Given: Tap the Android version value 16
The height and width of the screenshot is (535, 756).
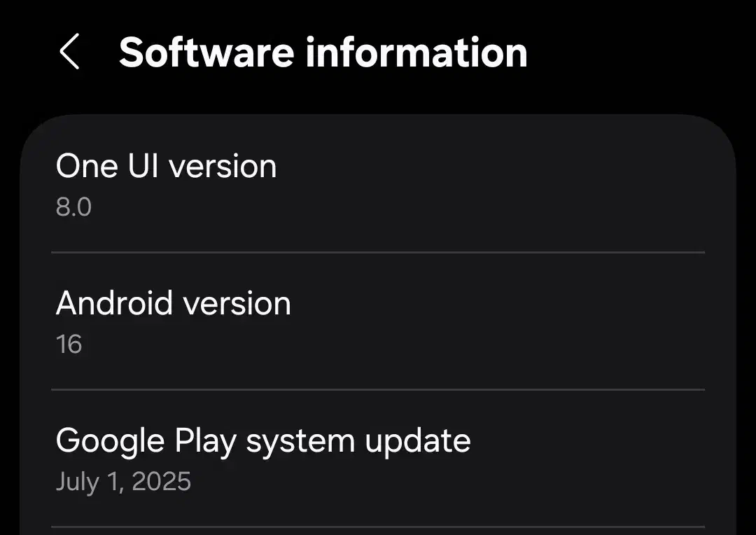Looking at the screenshot, I should point(69,345).
